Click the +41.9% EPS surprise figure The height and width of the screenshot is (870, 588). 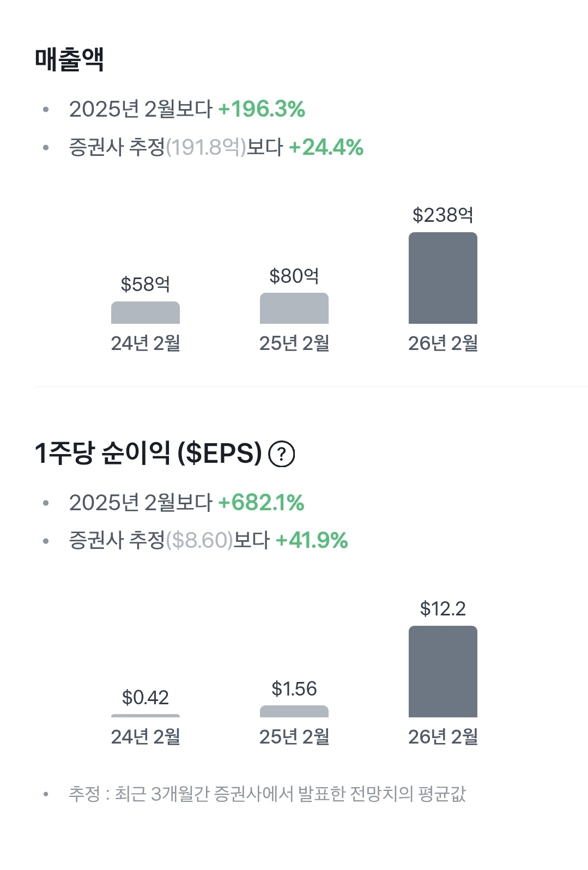312,540
